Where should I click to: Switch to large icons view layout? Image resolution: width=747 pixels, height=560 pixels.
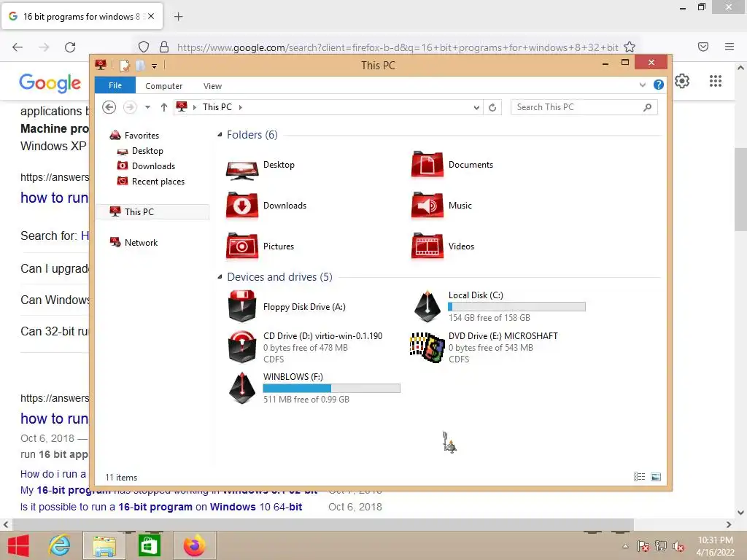(656, 477)
